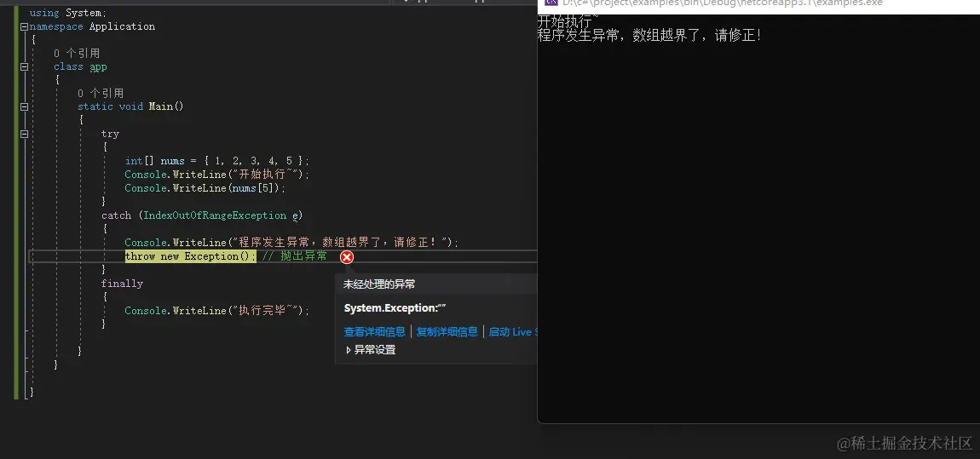Click the Console.WriteLine("程序发生异常…") line in the catch block
The width and height of the screenshot is (980, 459).
tap(291, 243)
